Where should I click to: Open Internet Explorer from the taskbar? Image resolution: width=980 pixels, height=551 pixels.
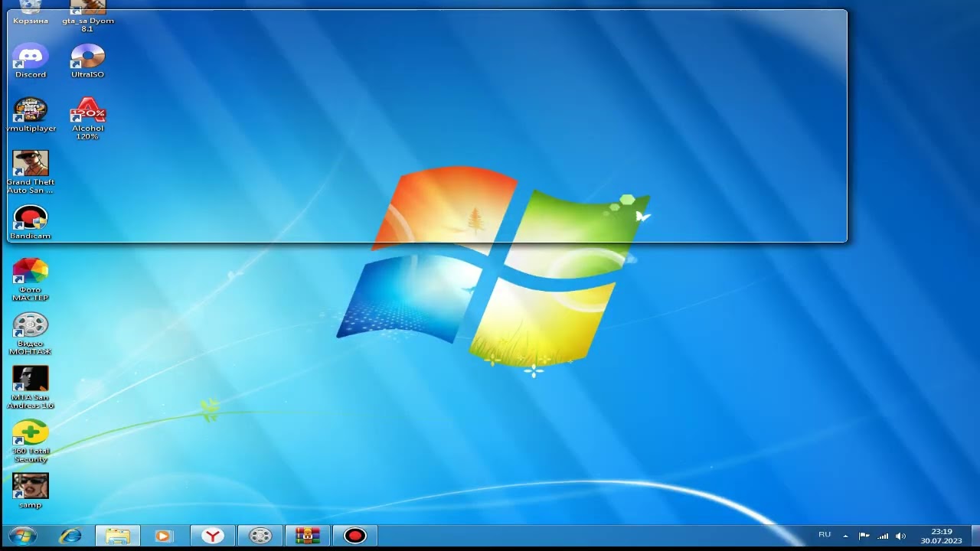(70, 536)
